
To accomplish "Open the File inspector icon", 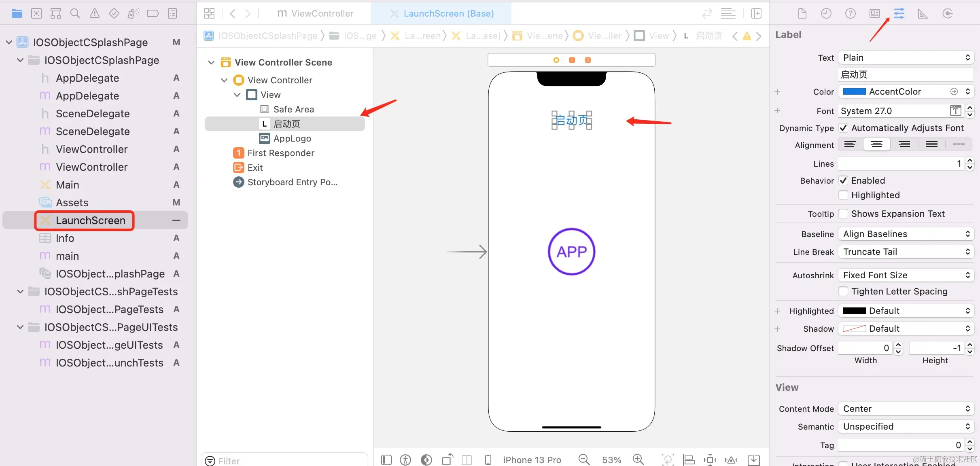I will pos(802,14).
